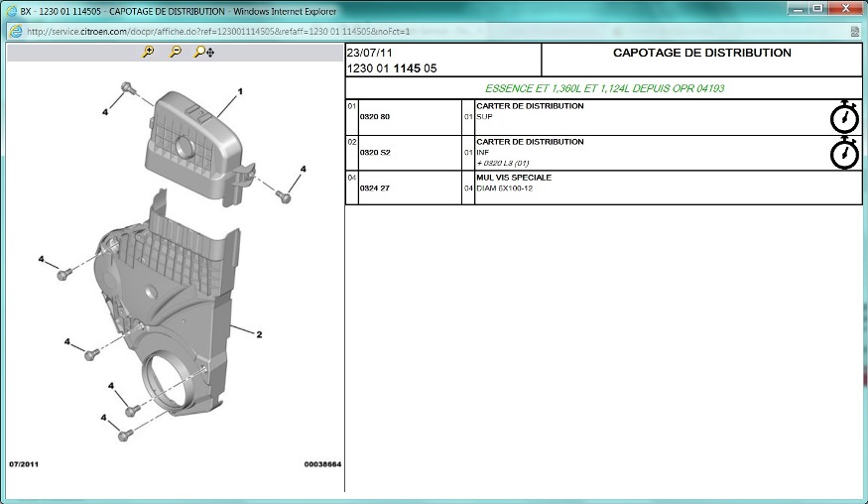
Task: Click the date 23/07/11
Action: pos(369,53)
